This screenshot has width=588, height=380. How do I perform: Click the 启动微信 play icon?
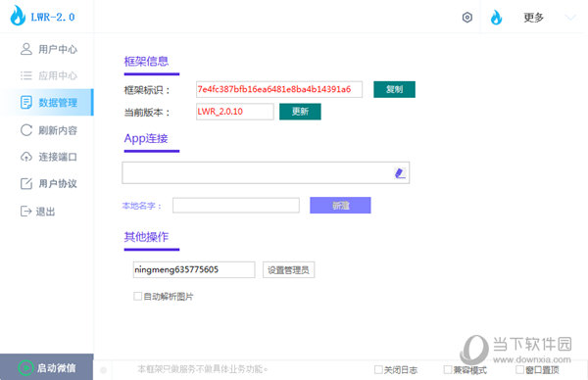click(x=25, y=368)
